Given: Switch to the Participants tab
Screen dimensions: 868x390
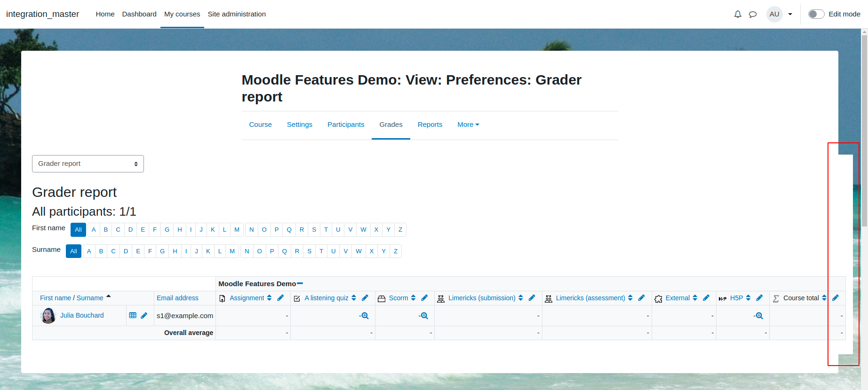Looking at the screenshot, I should pyautogui.click(x=346, y=125).
